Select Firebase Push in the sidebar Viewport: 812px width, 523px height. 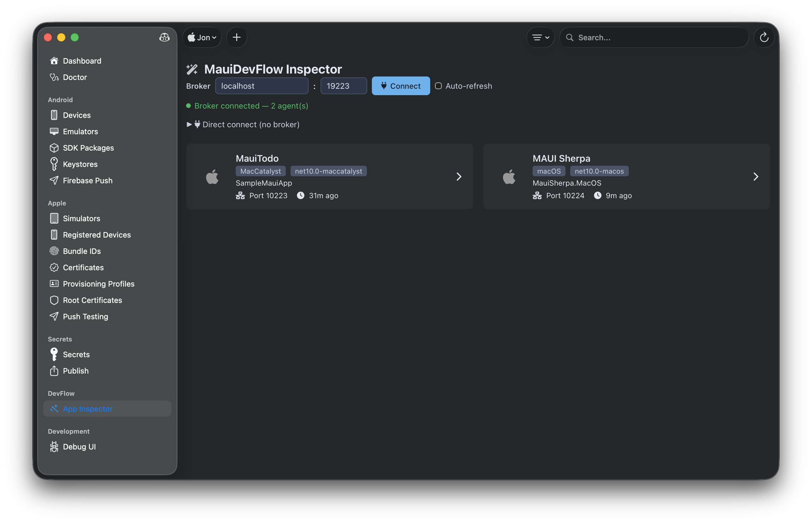point(87,180)
